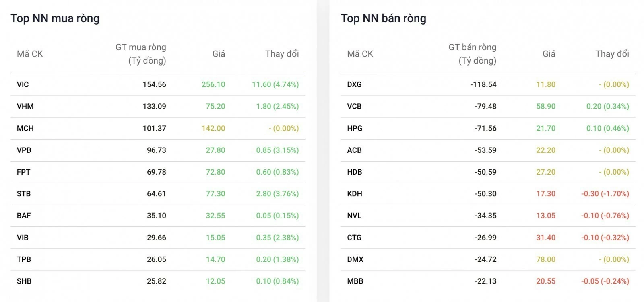Viewport: 644px width, 302px height.
Task: Click HPG price 21.70
Action: [546, 128]
